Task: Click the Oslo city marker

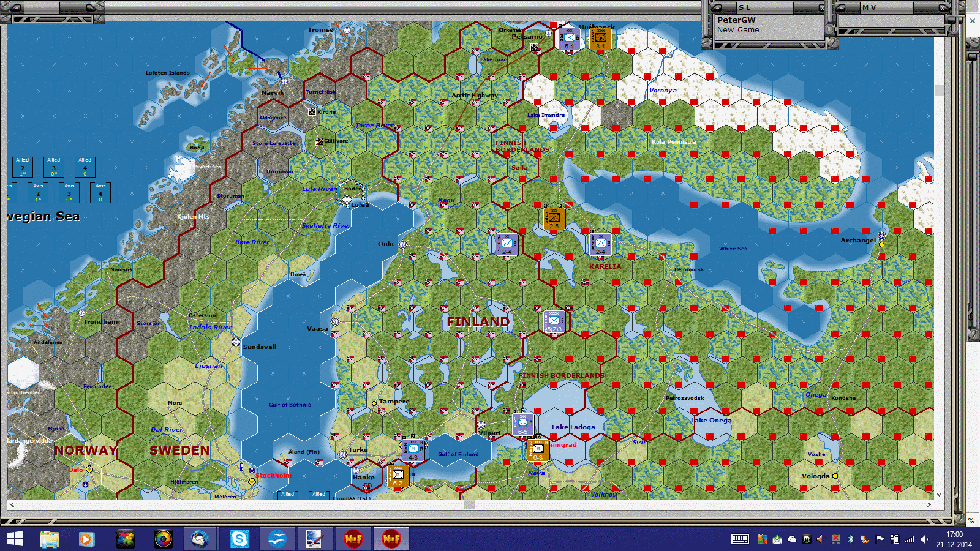Action: (x=89, y=470)
